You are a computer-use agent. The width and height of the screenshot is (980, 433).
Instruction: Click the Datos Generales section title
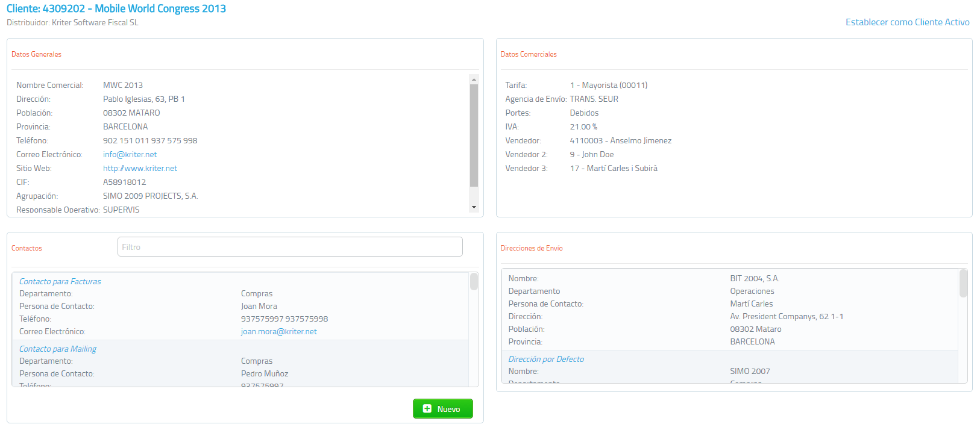tap(36, 54)
